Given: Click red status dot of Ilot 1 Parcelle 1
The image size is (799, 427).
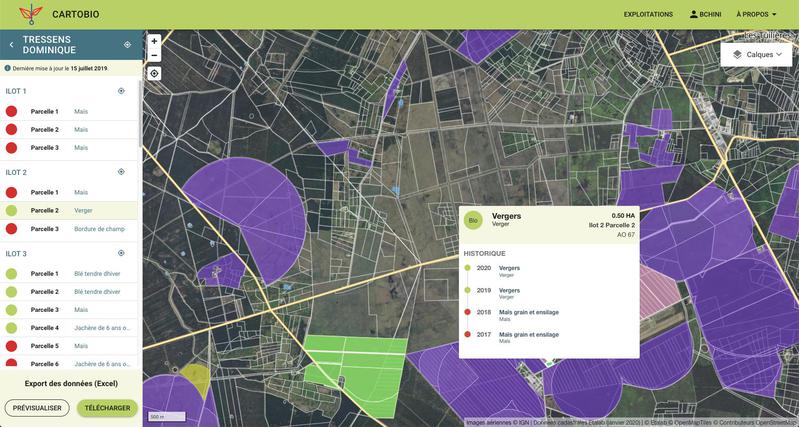Looking at the screenshot, I should pos(12,112).
